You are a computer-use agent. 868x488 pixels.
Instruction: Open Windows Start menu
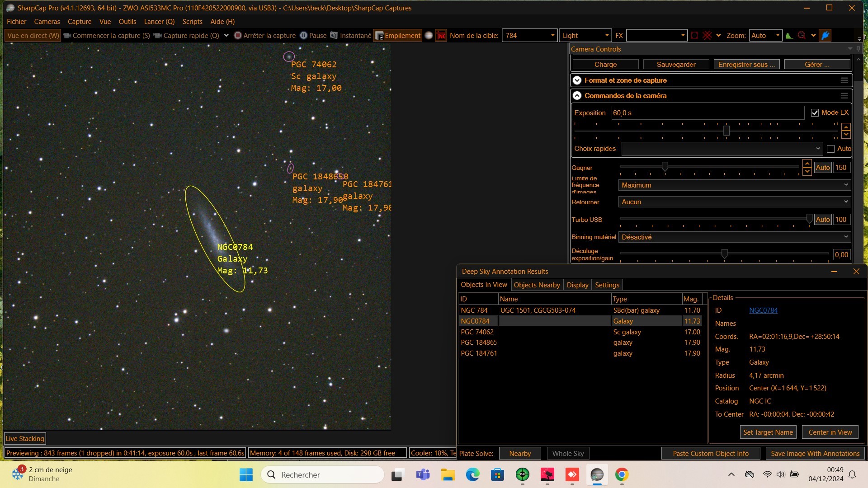[x=246, y=475]
